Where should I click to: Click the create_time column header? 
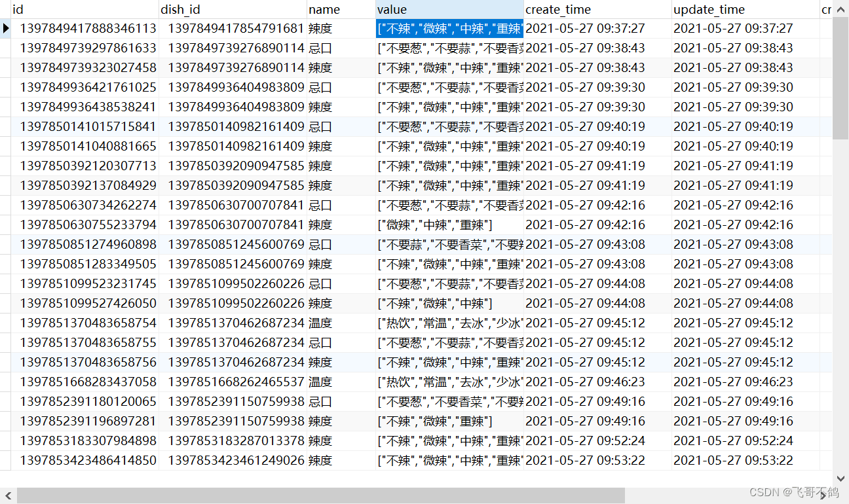tap(597, 9)
